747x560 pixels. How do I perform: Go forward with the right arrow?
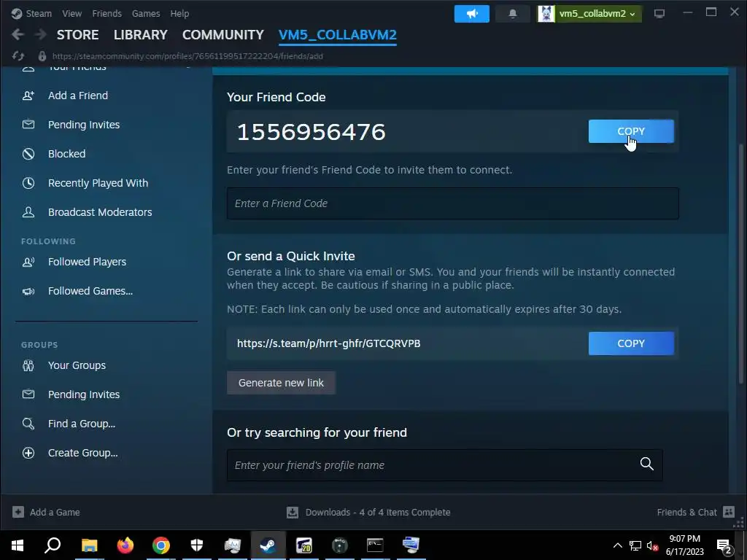pos(41,34)
